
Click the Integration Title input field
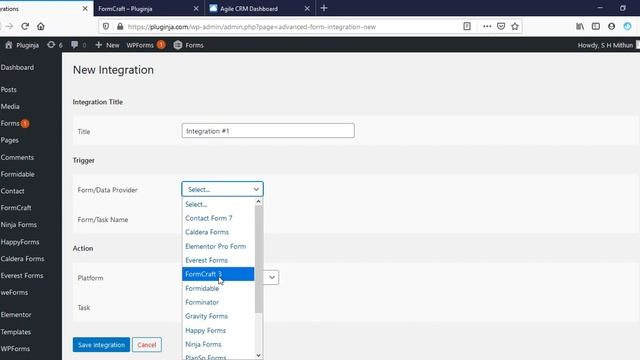point(268,131)
